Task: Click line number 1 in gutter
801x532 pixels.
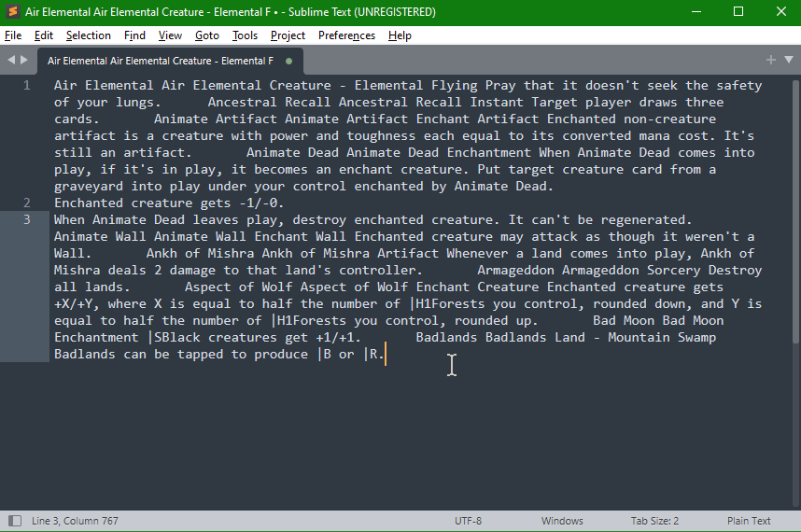Action: [26, 85]
